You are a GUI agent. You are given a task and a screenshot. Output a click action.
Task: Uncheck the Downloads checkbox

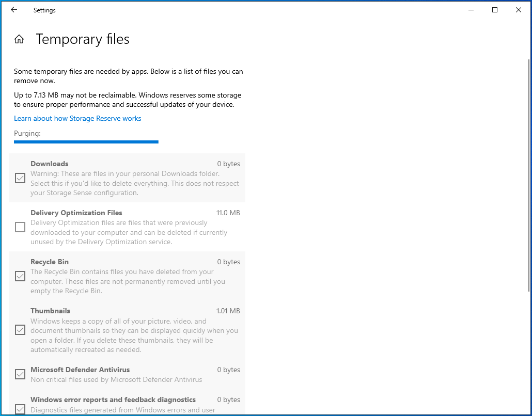click(x=20, y=178)
